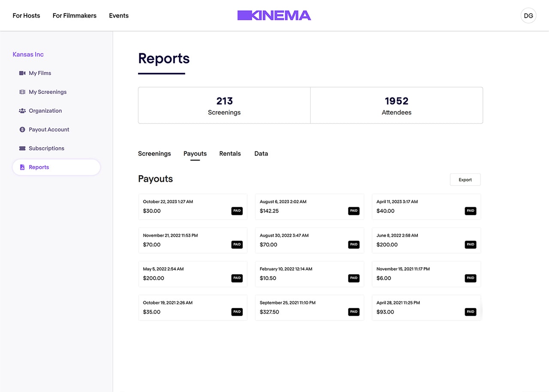The image size is (549, 392).
Task: Click the PAID badge on the $6.00 payout
Action: [x=471, y=278]
